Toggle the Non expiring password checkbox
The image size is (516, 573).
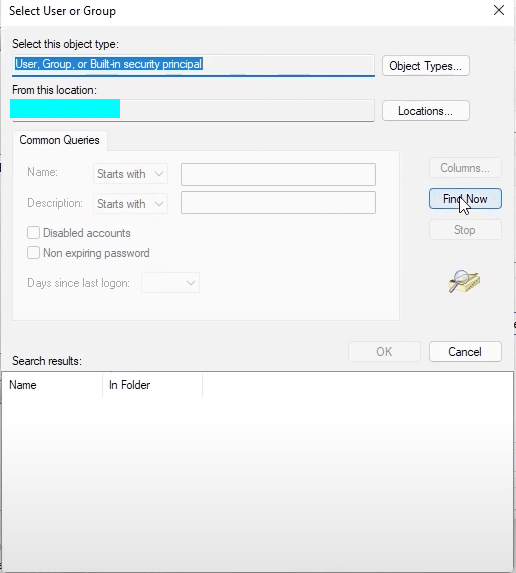tap(33, 253)
